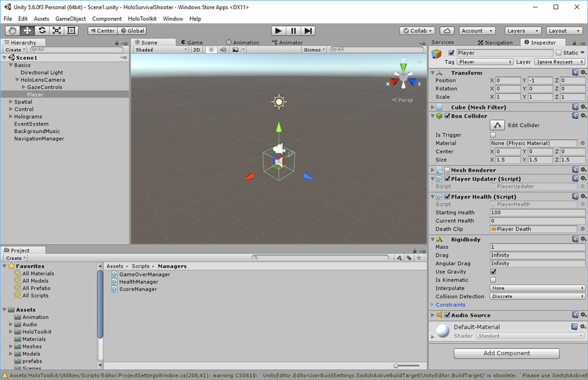Expand GazeControls in hierarchy
Image resolution: width=588 pixels, height=380 pixels.
[x=24, y=87]
